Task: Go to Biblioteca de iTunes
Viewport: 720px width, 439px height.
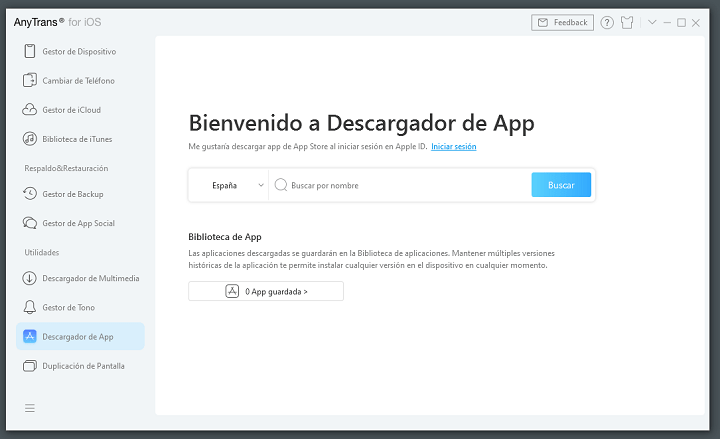Action: pyautogui.click(x=80, y=139)
